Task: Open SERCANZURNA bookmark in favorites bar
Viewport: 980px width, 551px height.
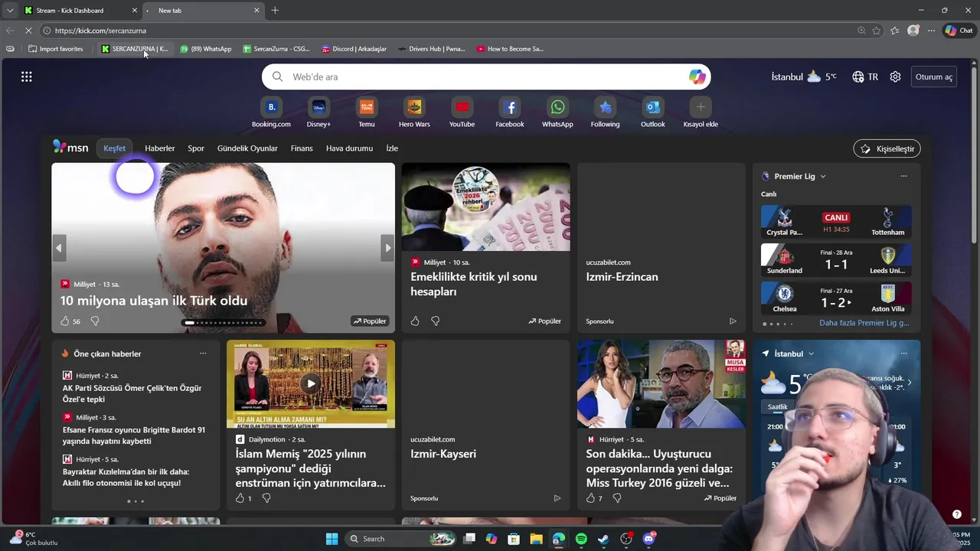Action: tap(135, 49)
